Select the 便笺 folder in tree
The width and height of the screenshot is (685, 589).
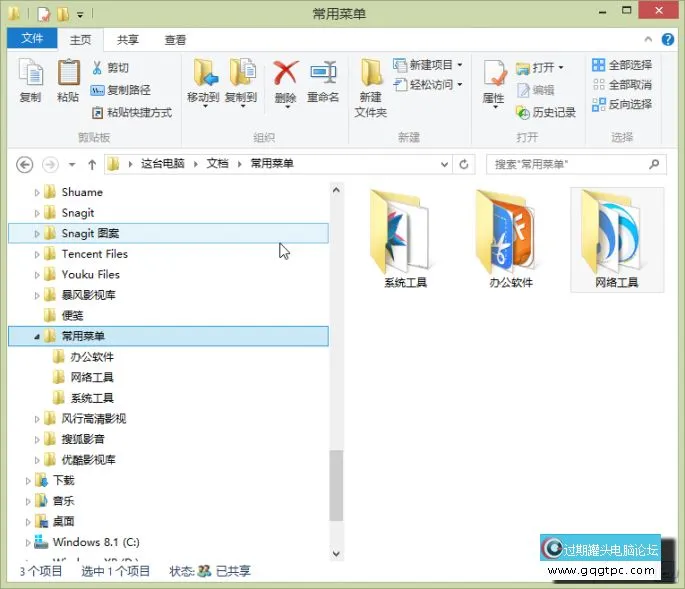[x=72, y=315]
